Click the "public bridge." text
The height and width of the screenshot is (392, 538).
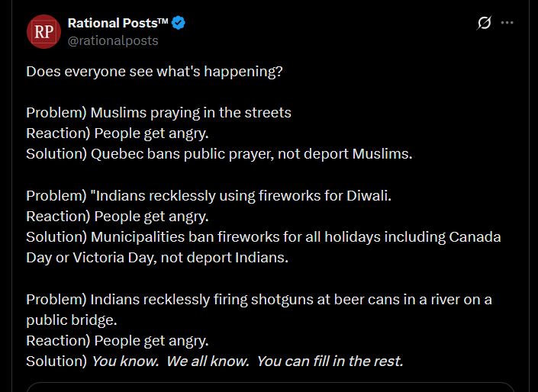72,319
